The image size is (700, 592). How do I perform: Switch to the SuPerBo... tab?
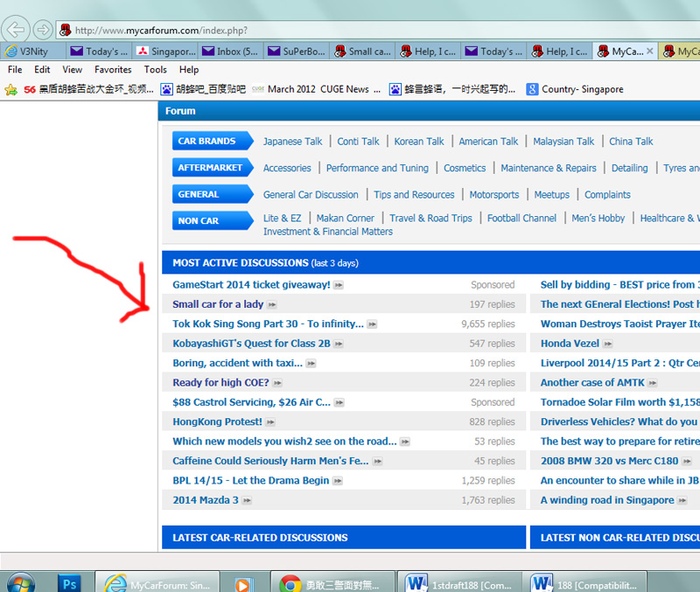pos(297,52)
